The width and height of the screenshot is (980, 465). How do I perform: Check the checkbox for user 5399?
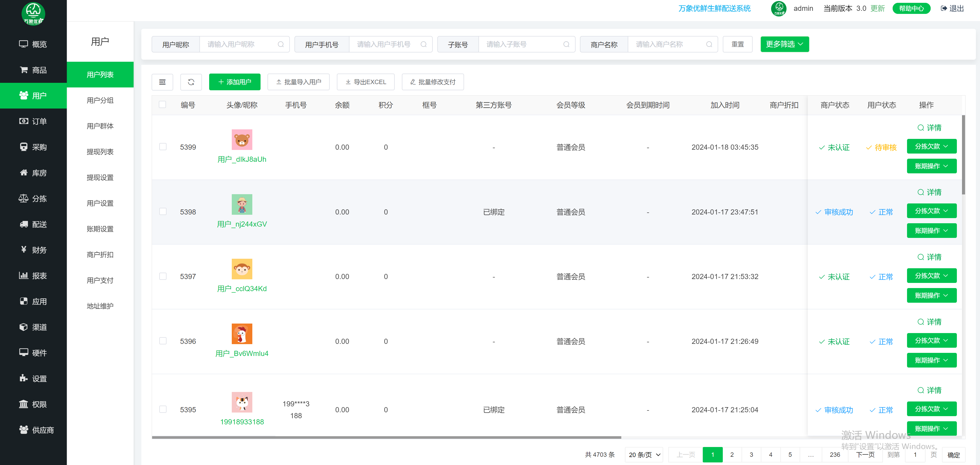[x=163, y=147]
